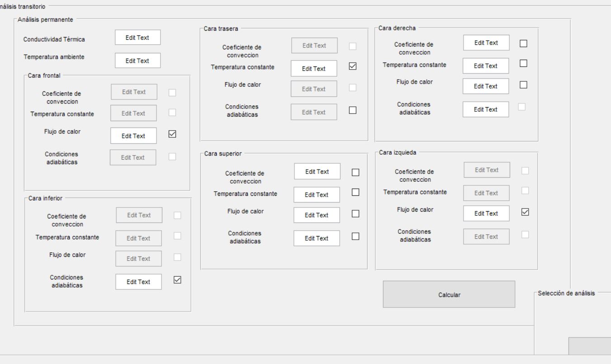
Task: Click Coeficiente de conveccion checkbox in Cara trasera
Action: (353, 46)
